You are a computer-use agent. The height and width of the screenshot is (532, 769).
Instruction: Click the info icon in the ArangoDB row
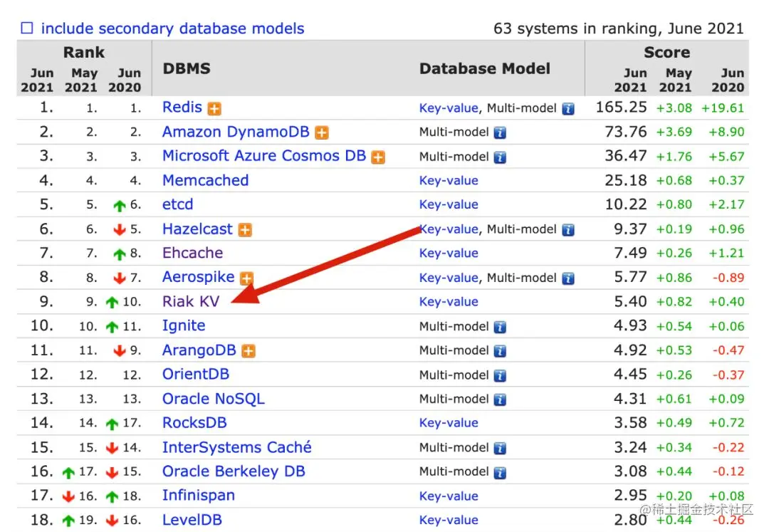tap(500, 350)
